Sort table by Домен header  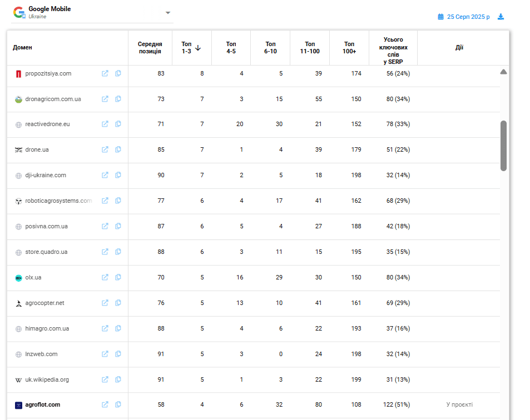coord(22,48)
